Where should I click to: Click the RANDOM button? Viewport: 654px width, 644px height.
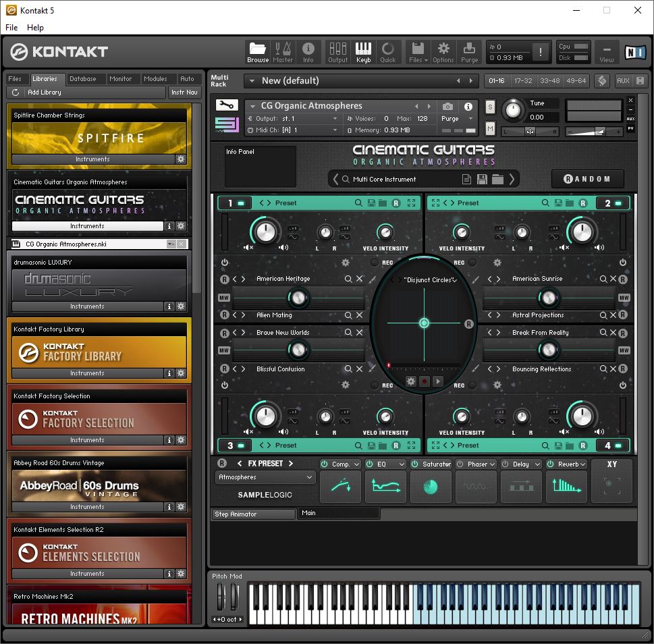tap(587, 179)
